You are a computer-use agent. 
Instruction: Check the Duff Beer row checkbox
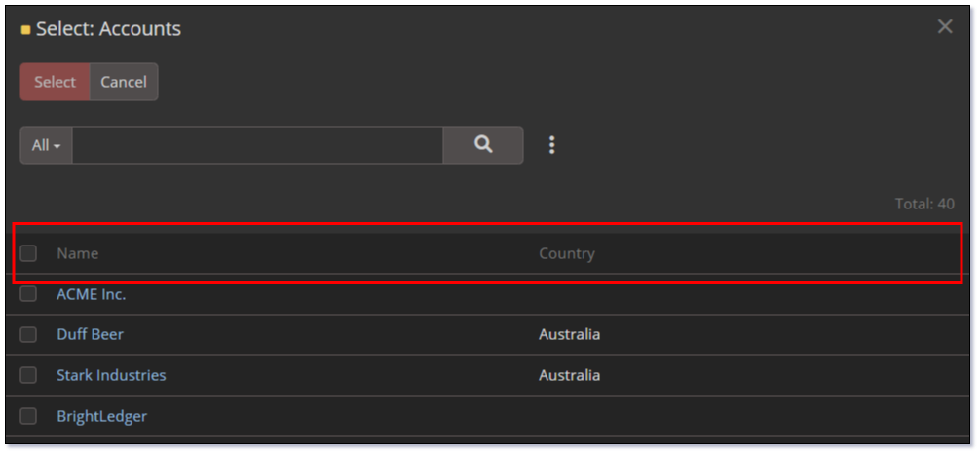click(28, 334)
